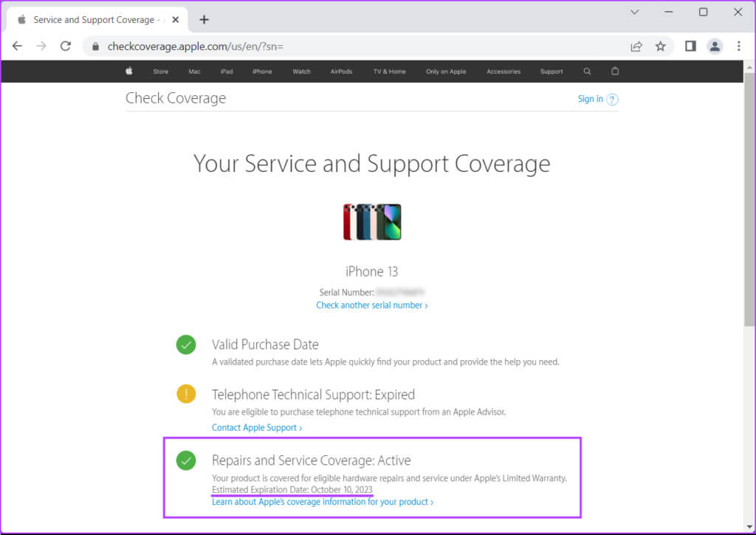This screenshot has height=535, width=756.
Task: Click the Estimated Expiration Date text
Action: click(292, 490)
